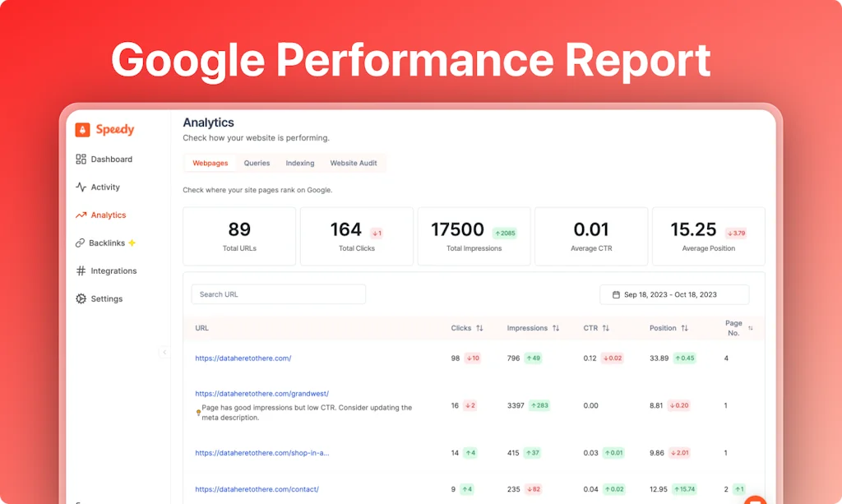Viewport: 842px width, 504px height.
Task: Click position value 33.89
Action: coord(659,358)
